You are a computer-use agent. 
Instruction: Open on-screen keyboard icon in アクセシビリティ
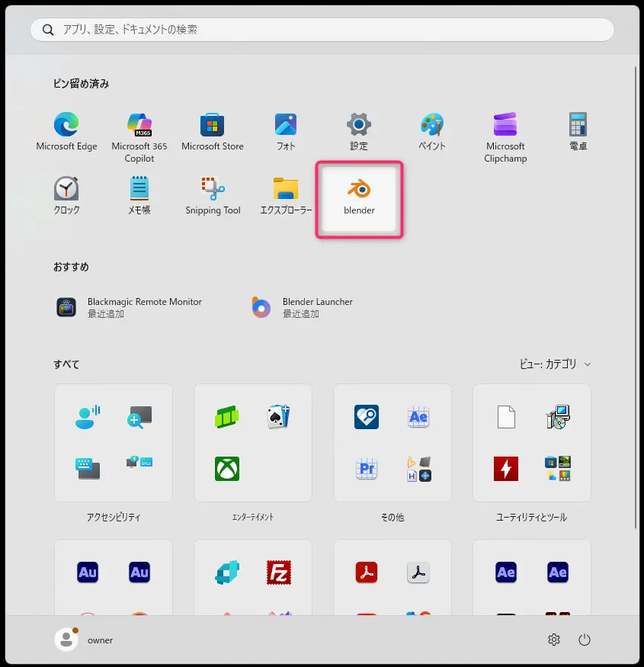coord(87,469)
